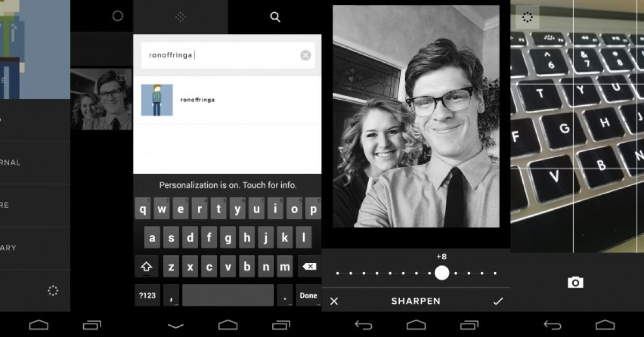Open the ronoffringa pixel avatar result
Screen dimensions: 644x337
coord(157,100)
